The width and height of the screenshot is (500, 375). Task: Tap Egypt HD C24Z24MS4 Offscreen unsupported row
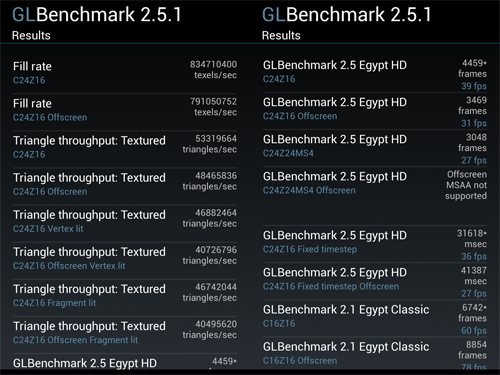(x=375, y=196)
